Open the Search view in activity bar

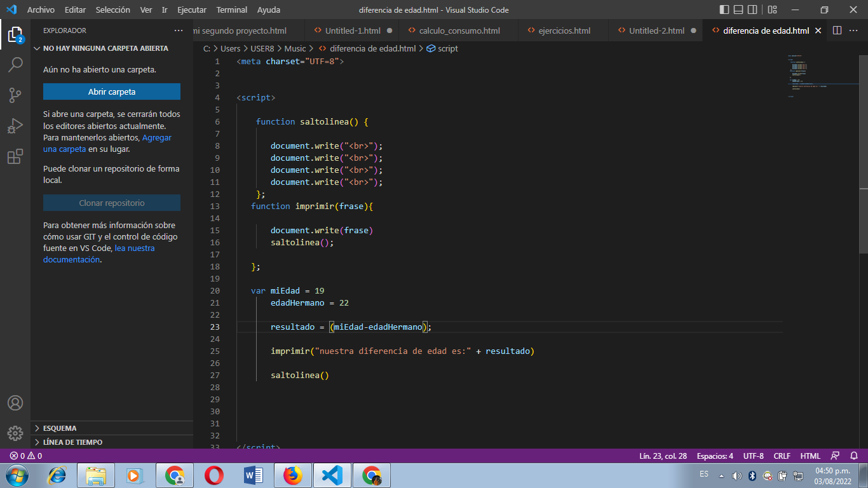pos(15,64)
